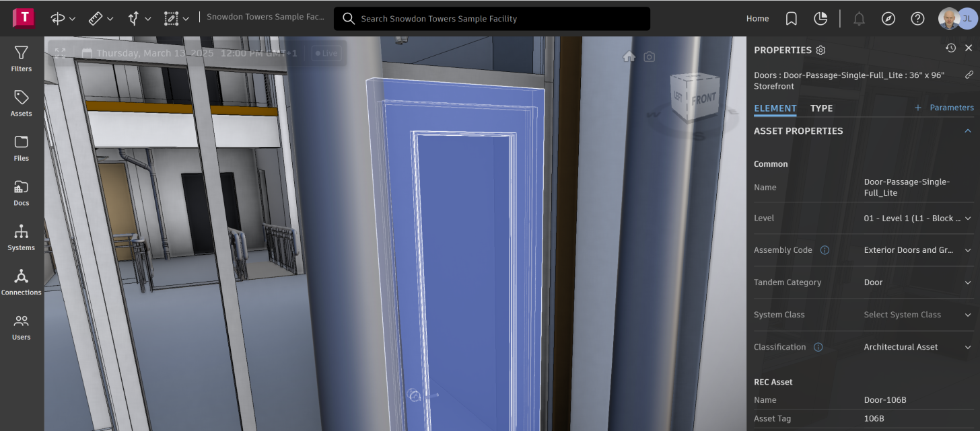Screen dimensions: 980x431
Task: Select the Orbit navigation tool
Action: (57, 18)
